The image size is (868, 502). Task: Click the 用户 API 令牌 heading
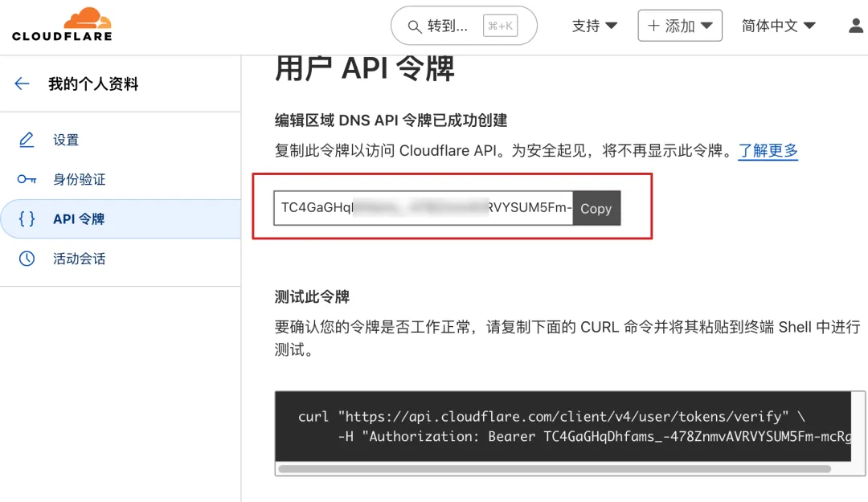[364, 68]
